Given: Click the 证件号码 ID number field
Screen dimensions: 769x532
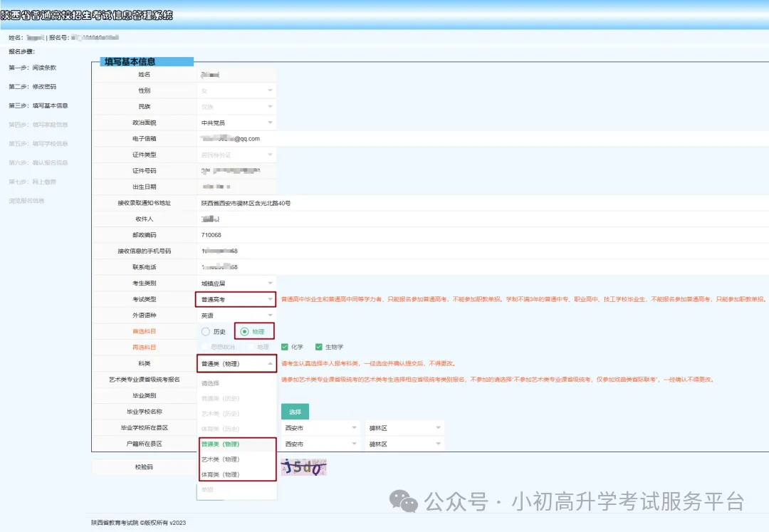Looking at the screenshot, I should [236, 171].
